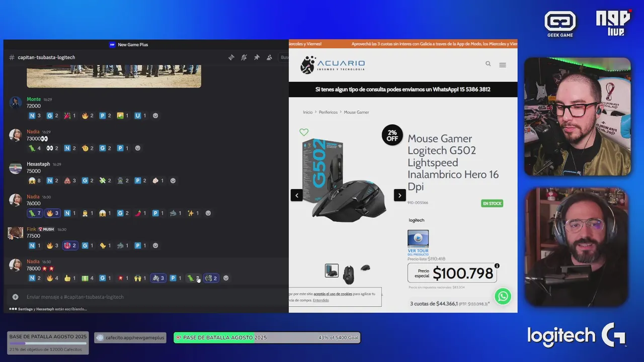
Task: Open Hexastaph's user avatar
Action: (x=16, y=168)
